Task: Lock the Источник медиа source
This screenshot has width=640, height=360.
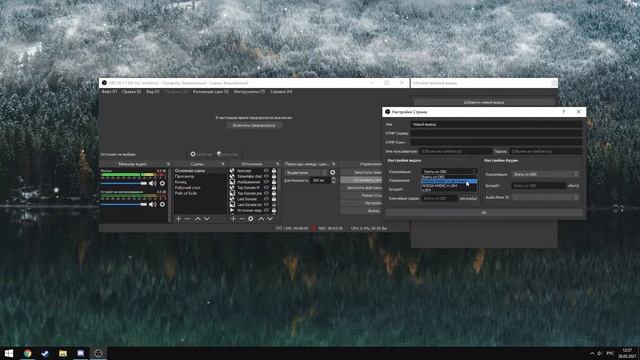Action: click(x=274, y=210)
